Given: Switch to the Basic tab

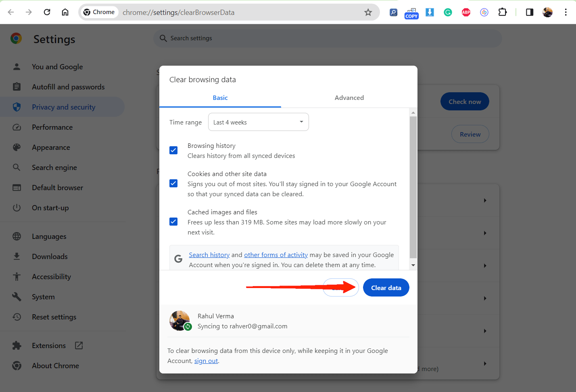Looking at the screenshot, I should click(220, 98).
